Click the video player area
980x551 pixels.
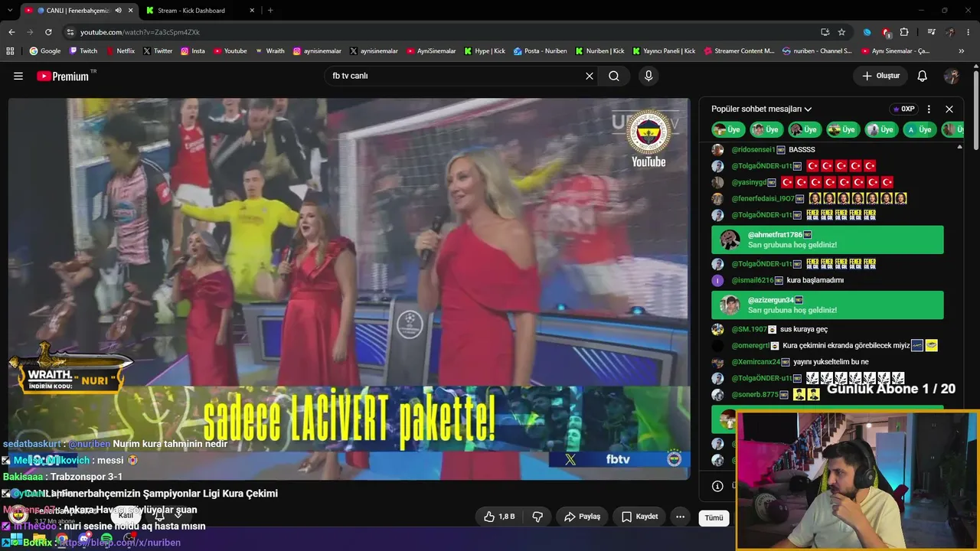pos(348,289)
